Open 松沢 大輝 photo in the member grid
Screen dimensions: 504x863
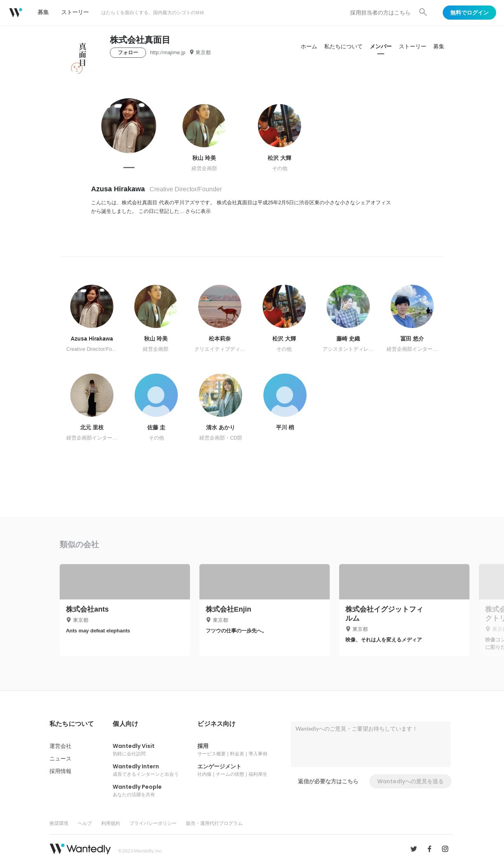(284, 306)
